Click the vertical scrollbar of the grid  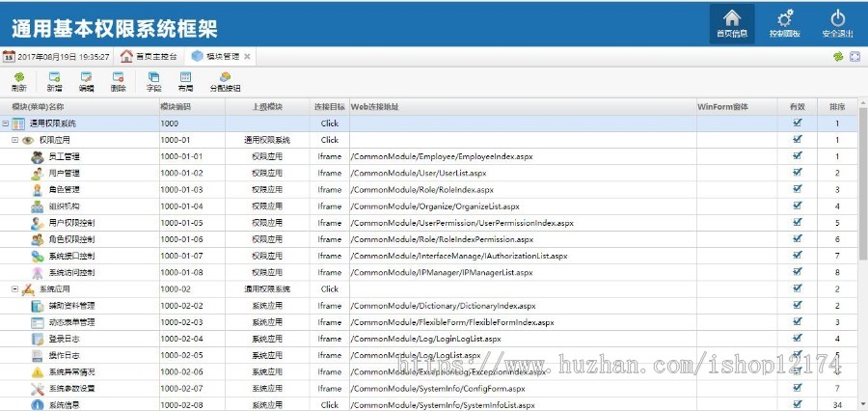coord(862,186)
